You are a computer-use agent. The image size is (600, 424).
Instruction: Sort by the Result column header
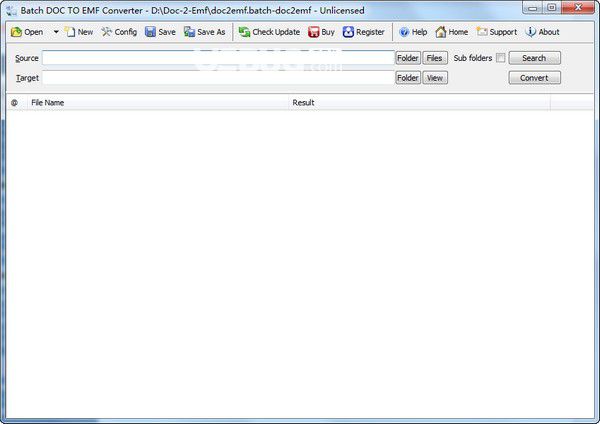419,103
